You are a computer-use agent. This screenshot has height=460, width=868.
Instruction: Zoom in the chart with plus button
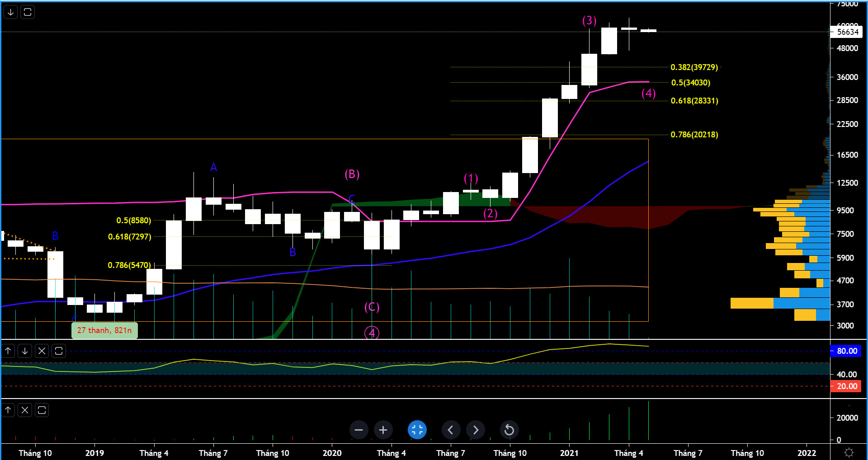(383, 430)
